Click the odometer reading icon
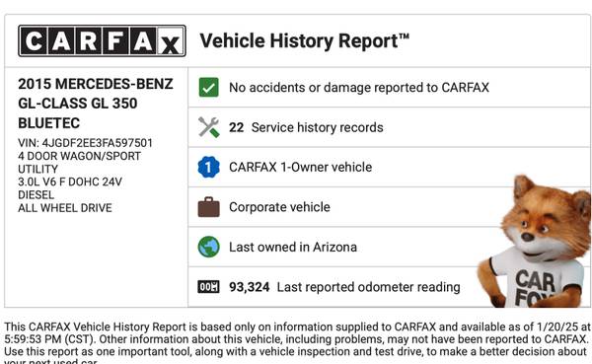Image resolution: width=592 pixels, height=364 pixels. point(208,287)
